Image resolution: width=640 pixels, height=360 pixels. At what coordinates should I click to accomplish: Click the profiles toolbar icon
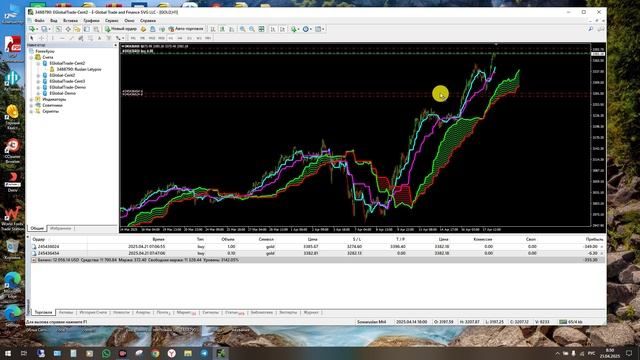(44, 29)
